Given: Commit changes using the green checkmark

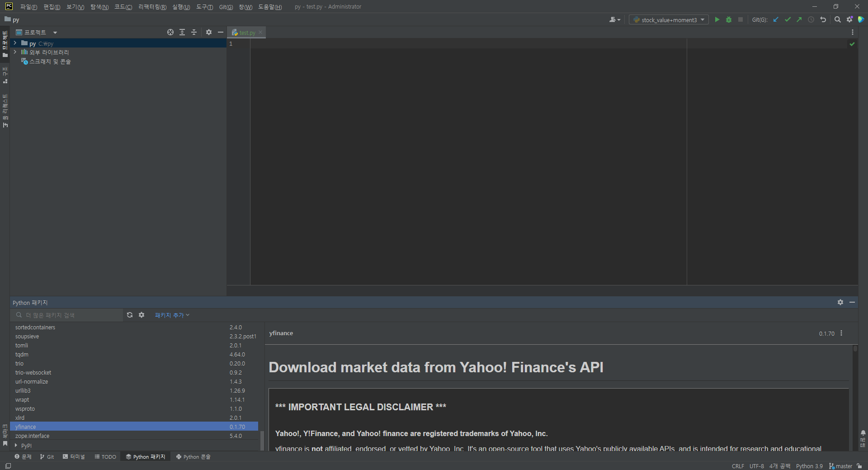Looking at the screenshot, I should click(x=788, y=19).
